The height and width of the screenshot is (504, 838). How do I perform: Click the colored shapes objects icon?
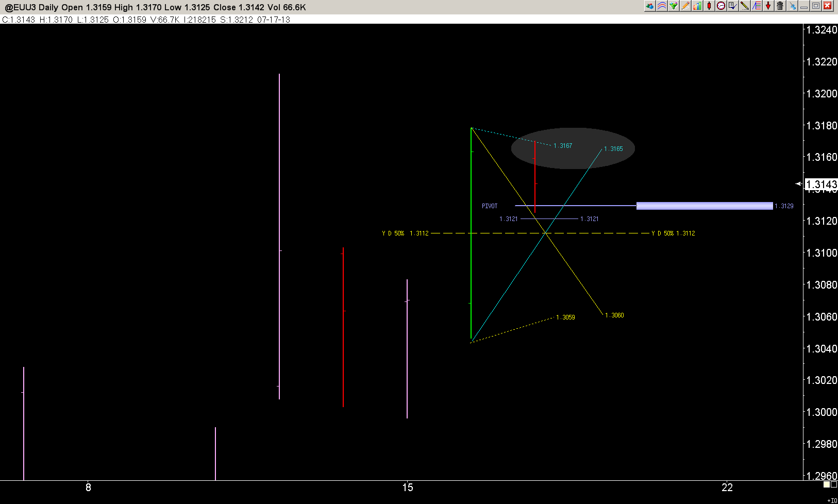pos(650,6)
